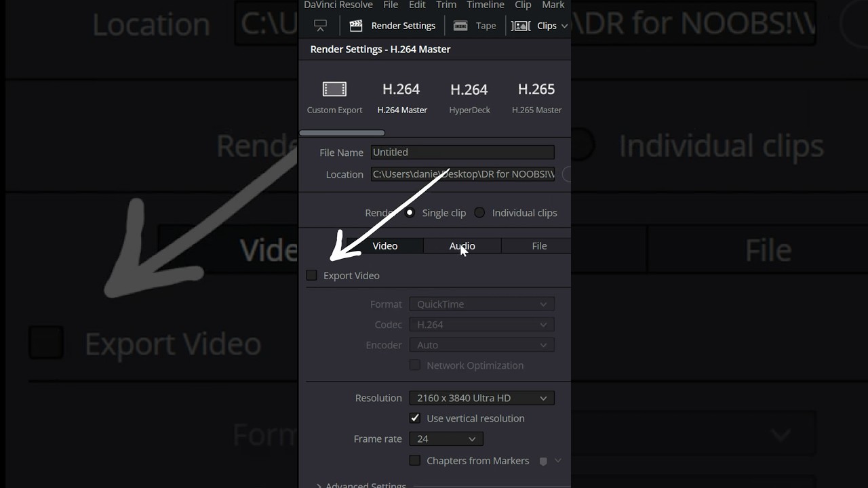Image resolution: width=868 pixels, height=488 pixels.
Task: Click the 'Codec' label
Action: point(389,325)
